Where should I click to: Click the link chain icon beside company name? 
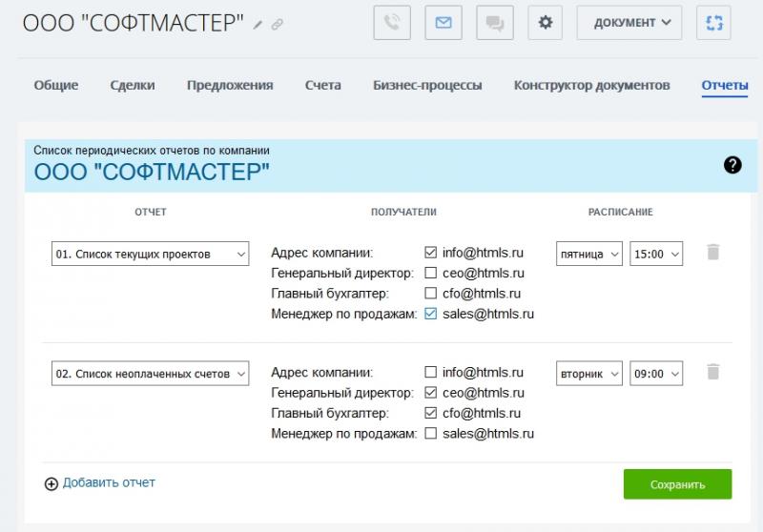tap(277, 25)
